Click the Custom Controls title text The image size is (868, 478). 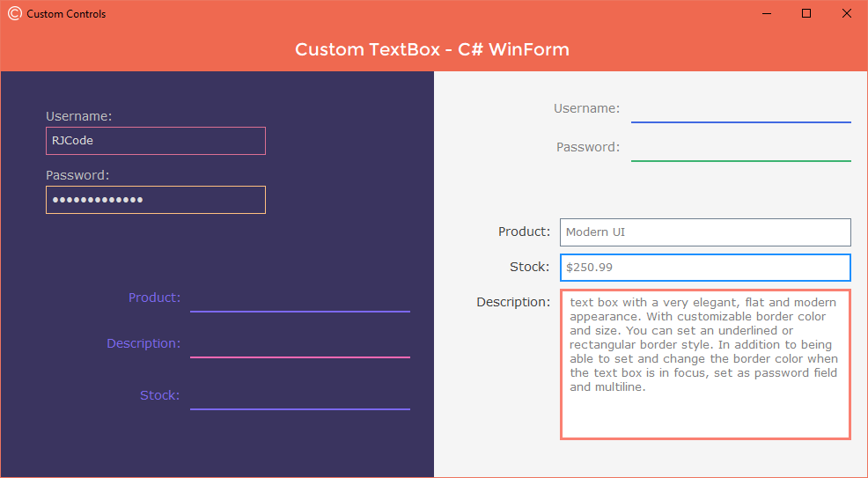point(66,14)
